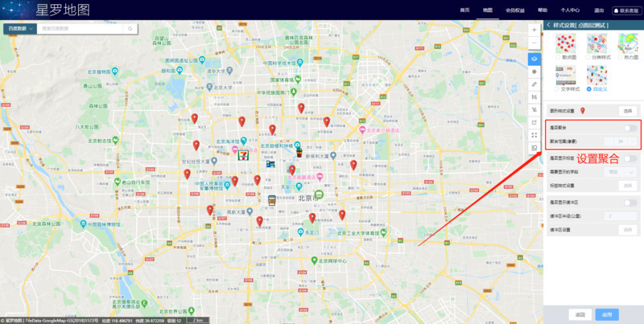Decrease 聚合范围 with minus stepper

pyautogui.click(x=609, y=141)
